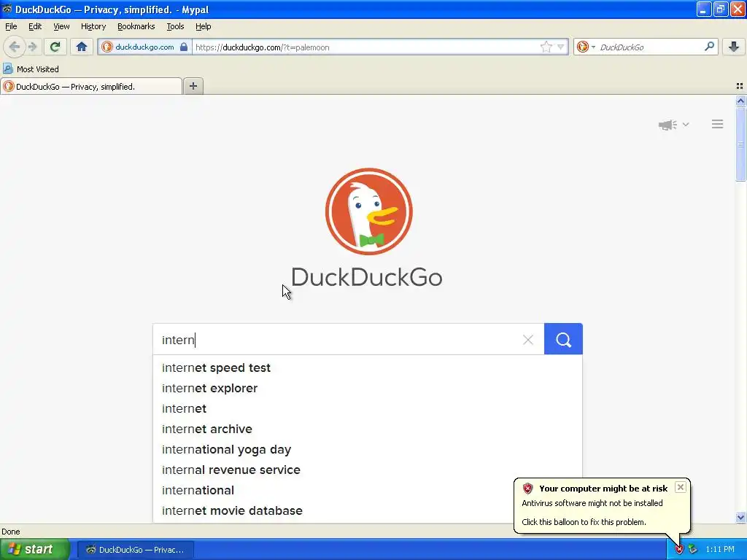747x560 pixels.
Task: Click the Back navigation arrow
Action: [15, 47]
